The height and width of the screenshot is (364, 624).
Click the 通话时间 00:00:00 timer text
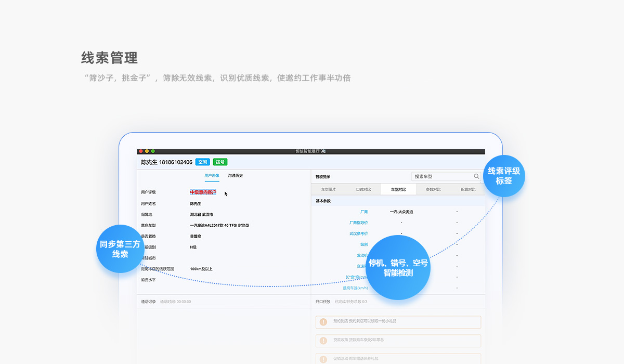(x=175, y=302)
